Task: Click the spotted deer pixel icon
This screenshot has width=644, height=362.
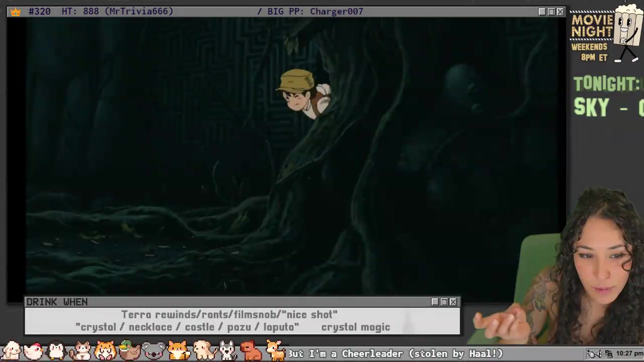Action: [x=275, y=351]
